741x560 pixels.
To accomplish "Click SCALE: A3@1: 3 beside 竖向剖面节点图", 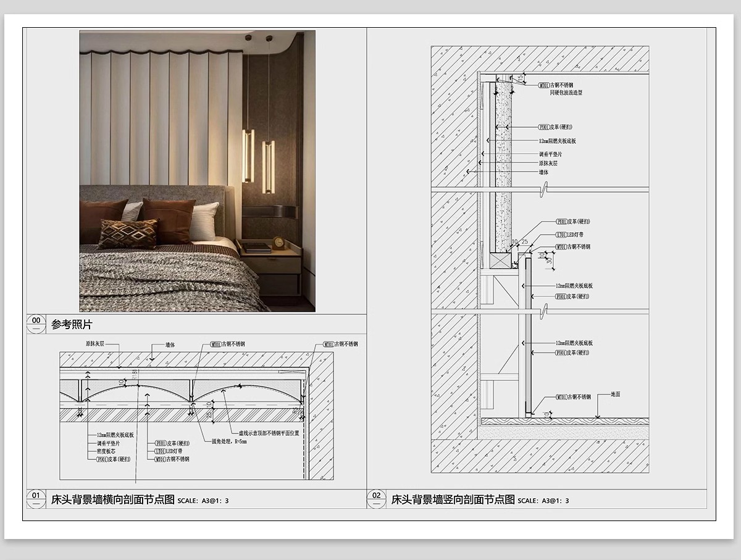I will 543,501.
